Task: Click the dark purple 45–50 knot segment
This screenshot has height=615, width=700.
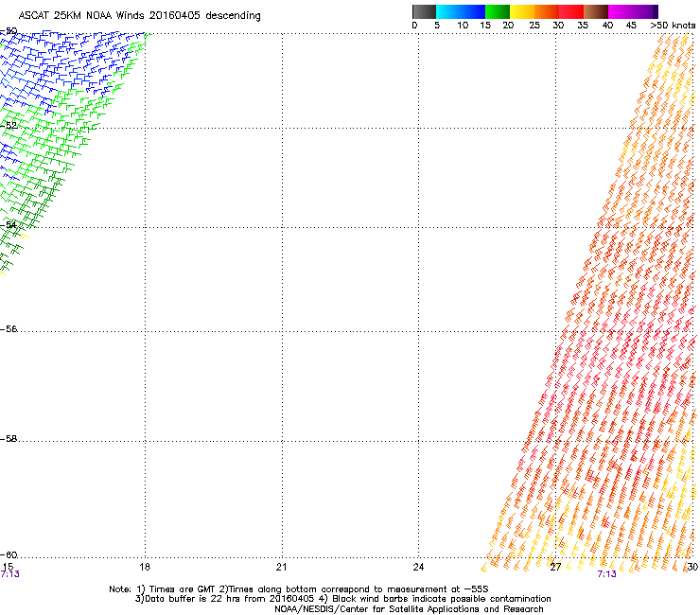Action: [645, 11]
